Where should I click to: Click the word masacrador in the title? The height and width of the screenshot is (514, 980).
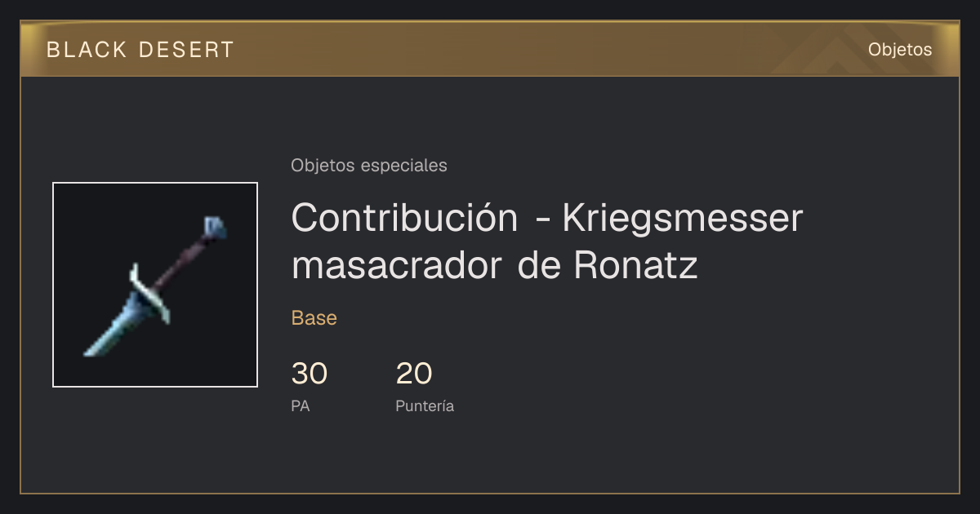coord(395,265)
